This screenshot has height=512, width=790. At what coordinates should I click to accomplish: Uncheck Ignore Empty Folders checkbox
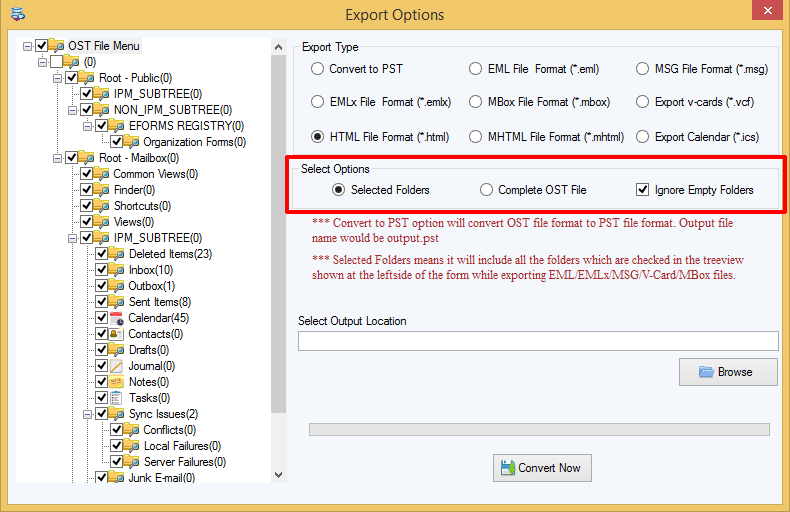(642, 189)
